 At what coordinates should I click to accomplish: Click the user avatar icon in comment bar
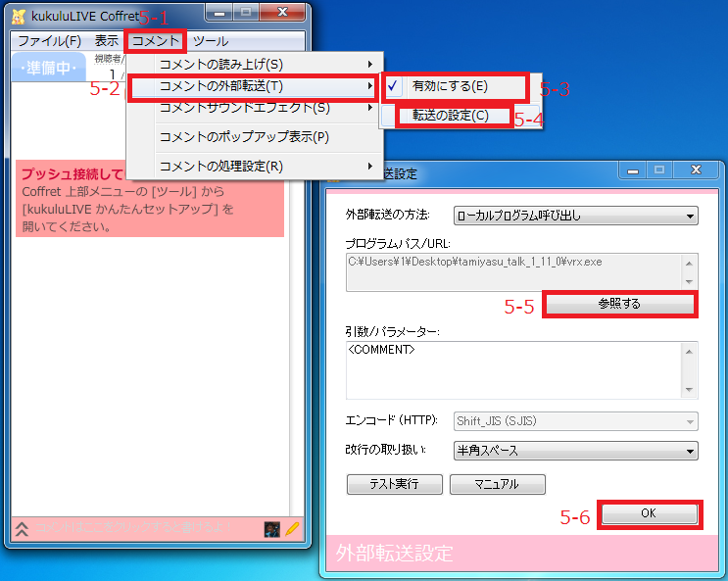[271, 529]
